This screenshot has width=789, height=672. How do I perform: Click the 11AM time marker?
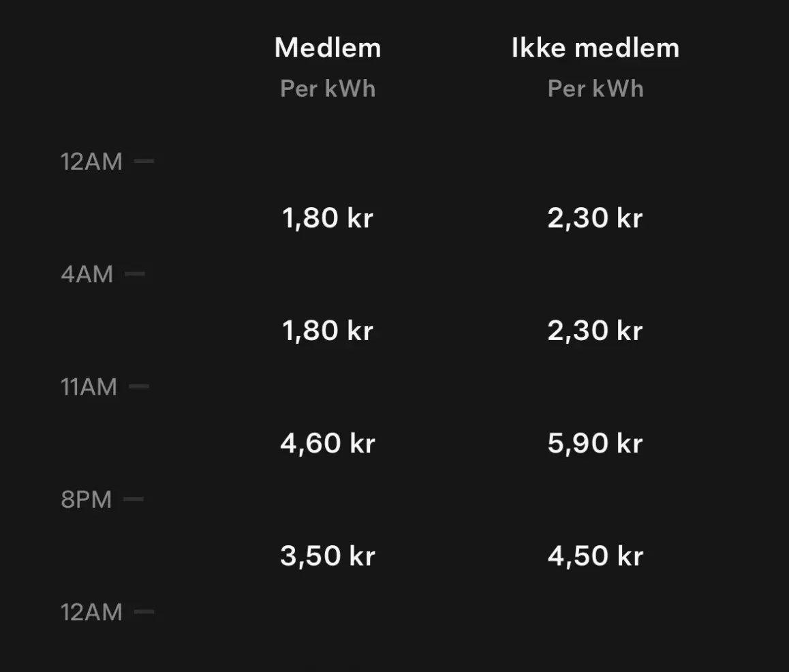click(x=89, y=387)
